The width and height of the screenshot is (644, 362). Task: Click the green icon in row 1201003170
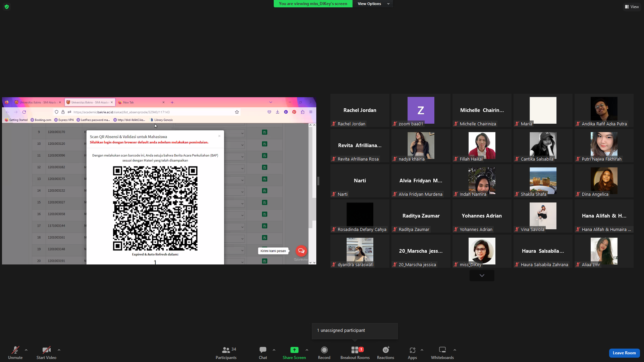265,132
